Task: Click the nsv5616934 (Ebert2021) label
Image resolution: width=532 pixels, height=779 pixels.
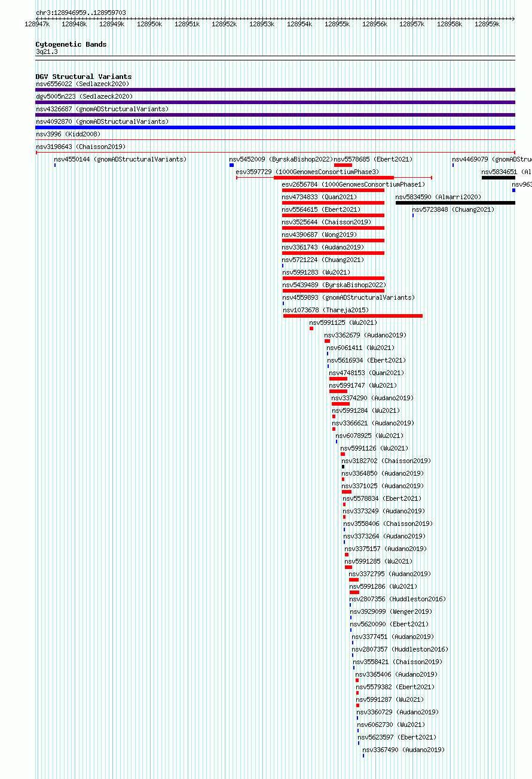Action: pos(366,360)
